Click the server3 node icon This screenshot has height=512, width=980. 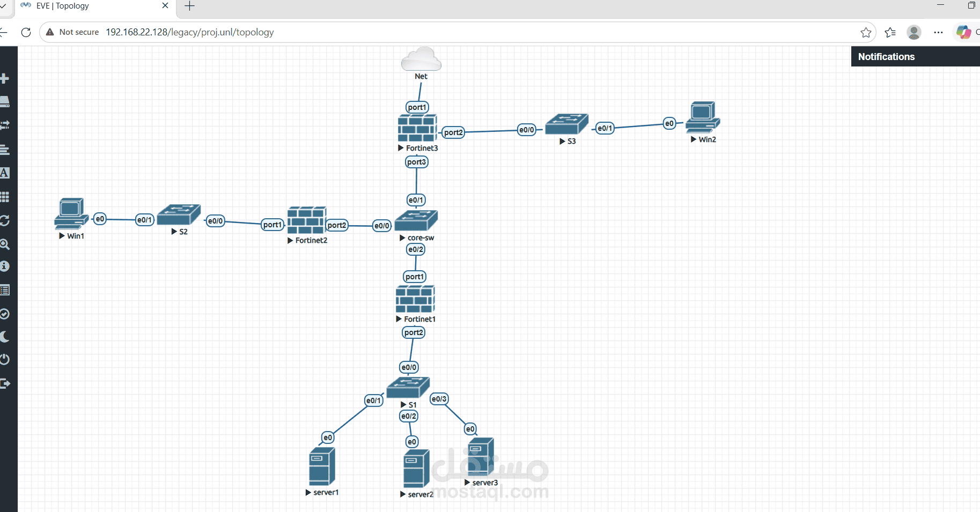(x=481, y=457)
